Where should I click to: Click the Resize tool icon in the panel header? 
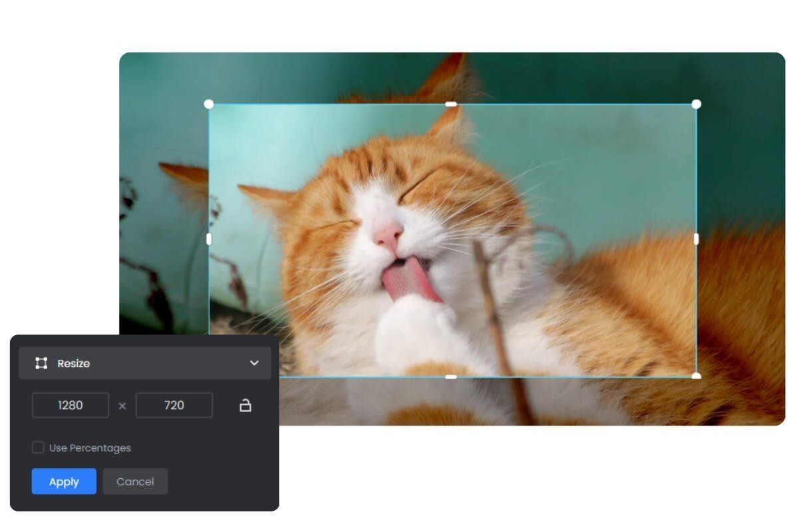click(41, 363)
